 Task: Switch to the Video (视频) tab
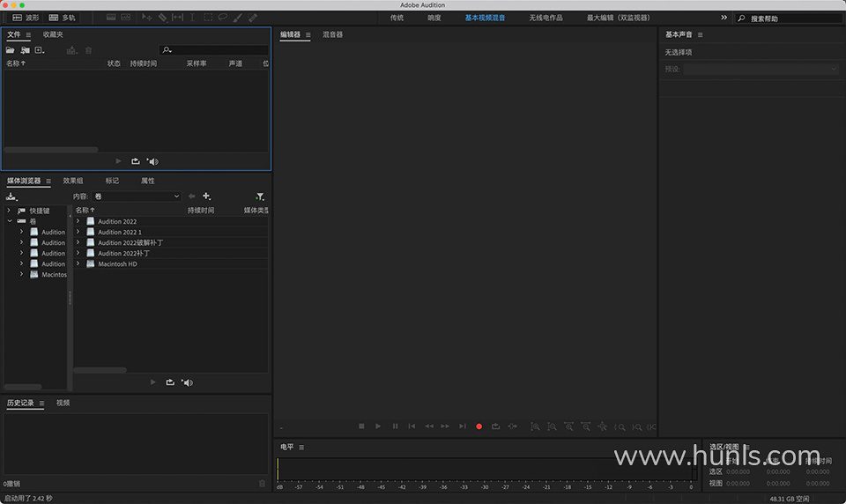tap(63, 403)
